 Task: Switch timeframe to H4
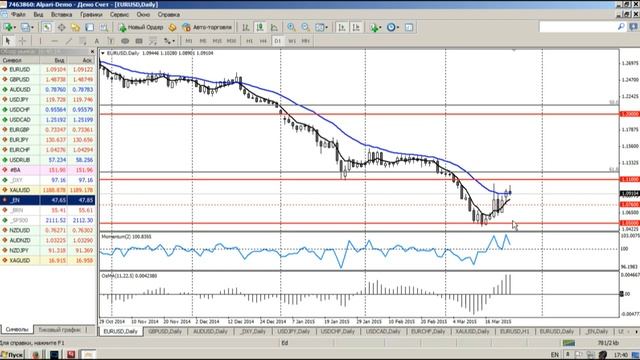(x=263, y=41)
